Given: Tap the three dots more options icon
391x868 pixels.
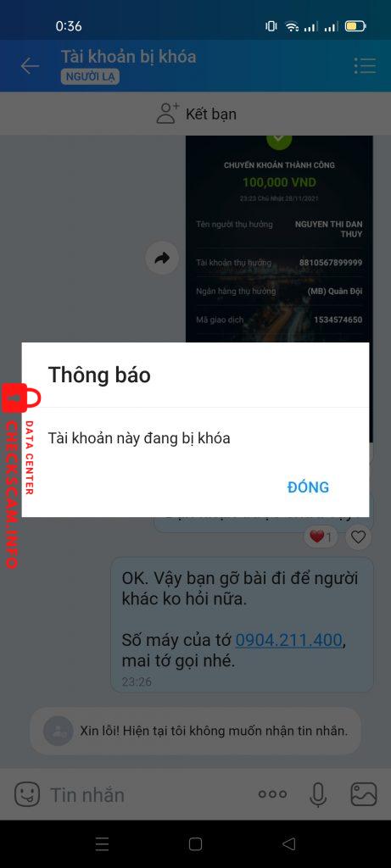Looking at the screenshot, I should click(272, 794).
